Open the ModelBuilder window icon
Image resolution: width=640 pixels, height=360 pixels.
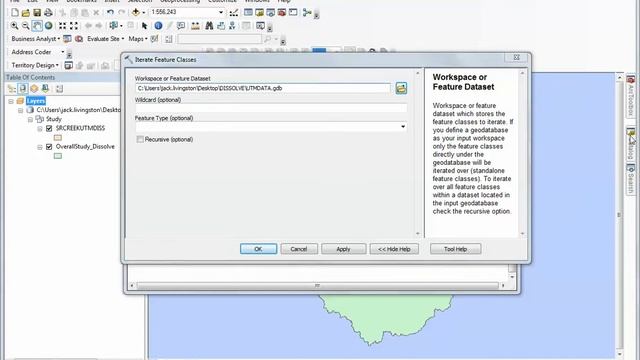[x=307, y=13]
